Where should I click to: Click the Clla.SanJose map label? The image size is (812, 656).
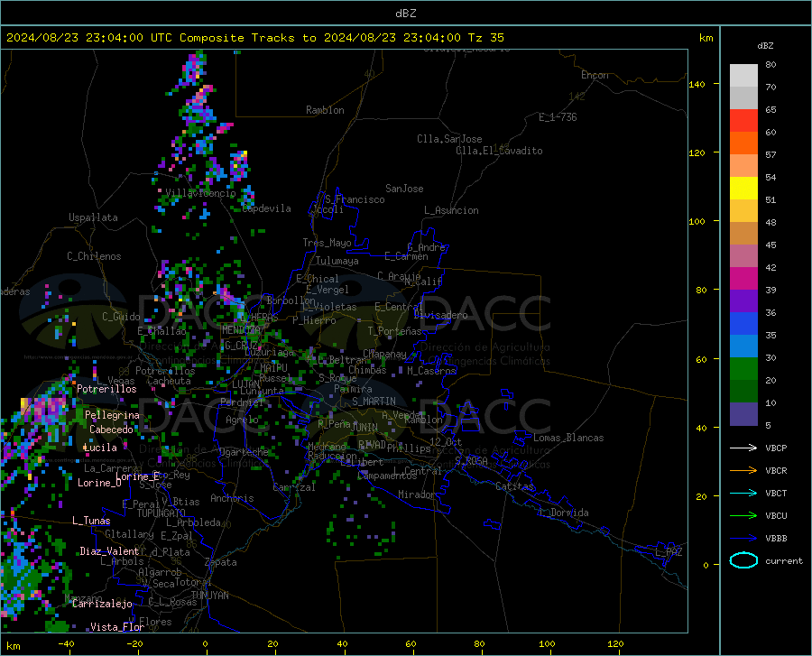tap(449, 139)
